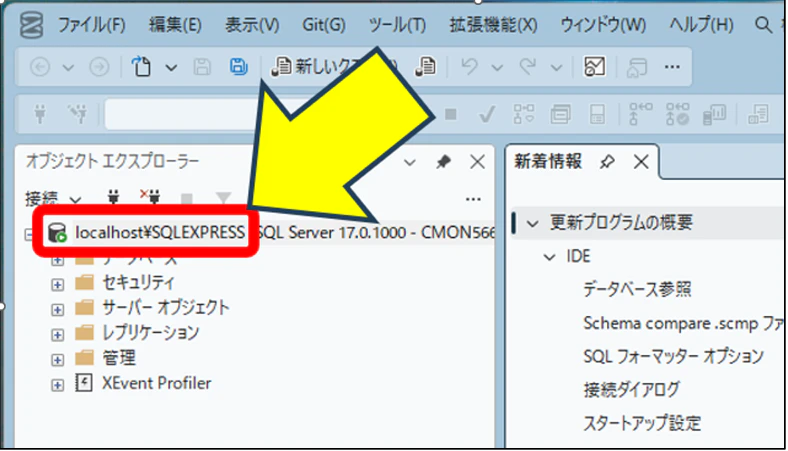Click the Include Client Statistics icon
788x451 pixels.
(x=714, y=114)
